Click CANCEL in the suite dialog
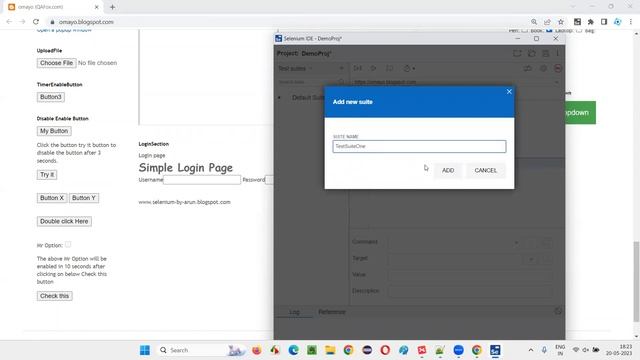This screenshot has width=640, height=360. [x=485, y=170]
